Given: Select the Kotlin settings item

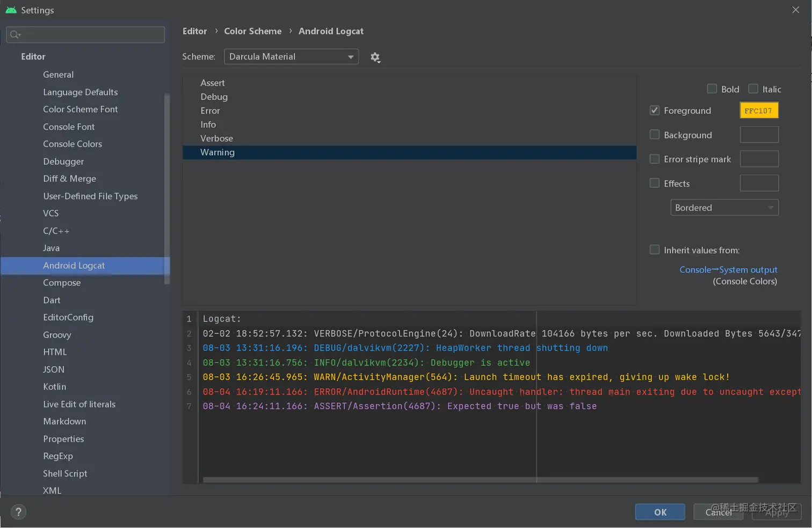Looking at the screenshot, I should (x=55, y=386).
